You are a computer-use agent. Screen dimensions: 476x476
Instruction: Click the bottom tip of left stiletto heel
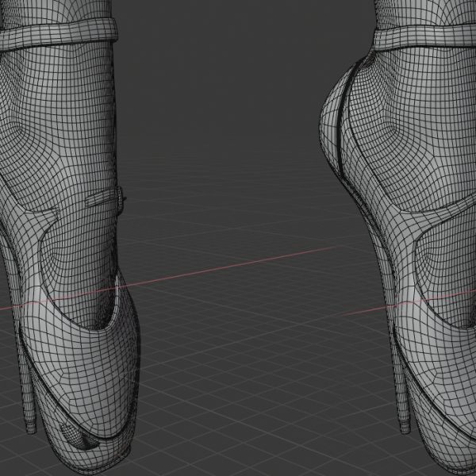pyautogui.click(x=32, y=430)
